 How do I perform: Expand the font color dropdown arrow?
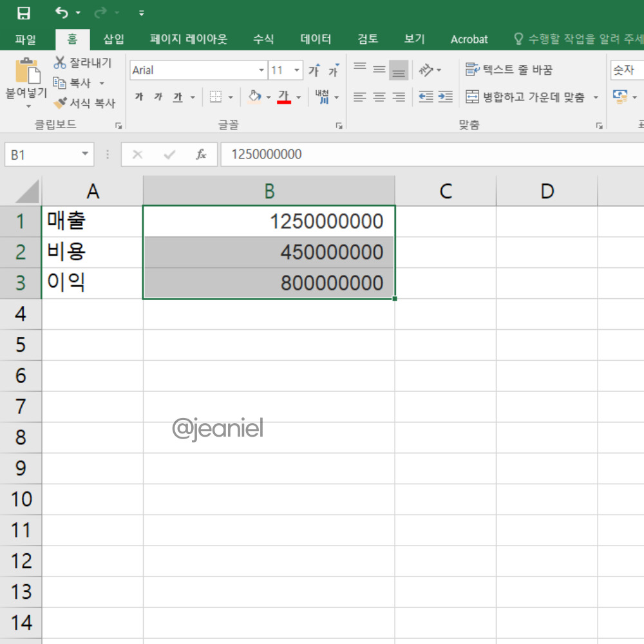point(299,98)
